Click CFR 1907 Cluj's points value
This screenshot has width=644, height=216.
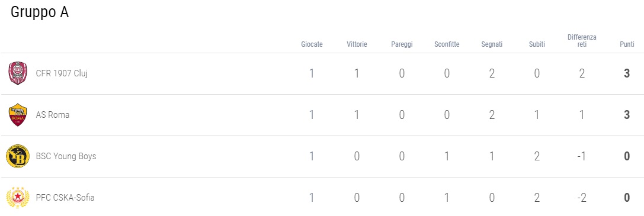point(627,73)
